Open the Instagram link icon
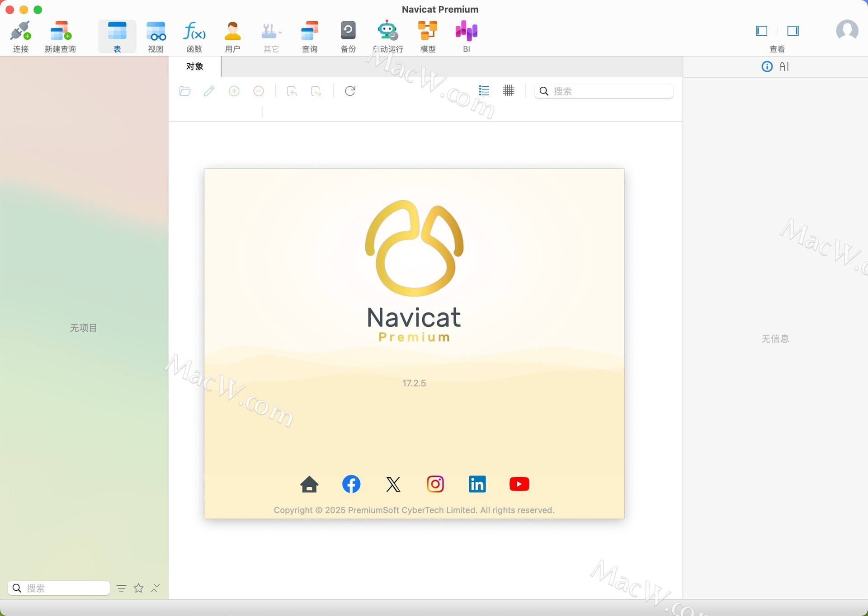Viewport: 868px width, 616px height. click(x=435, y=484)
